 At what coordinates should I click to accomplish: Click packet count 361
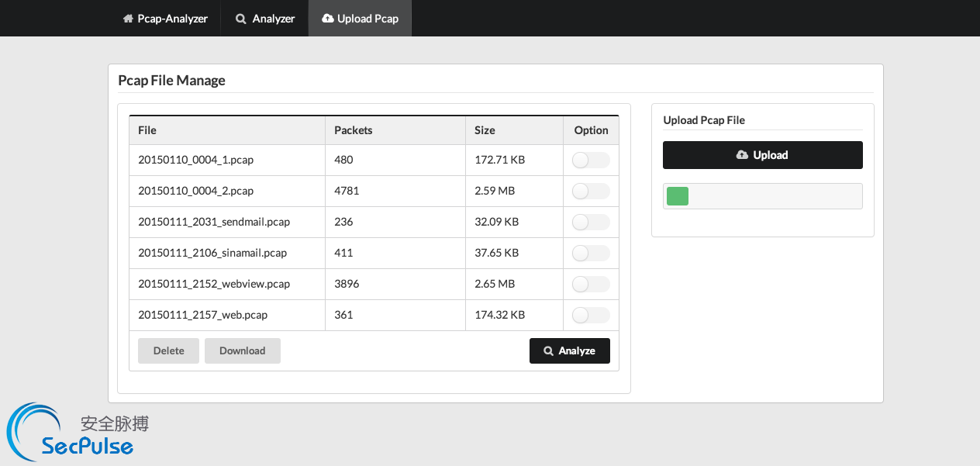pos(343,315)
